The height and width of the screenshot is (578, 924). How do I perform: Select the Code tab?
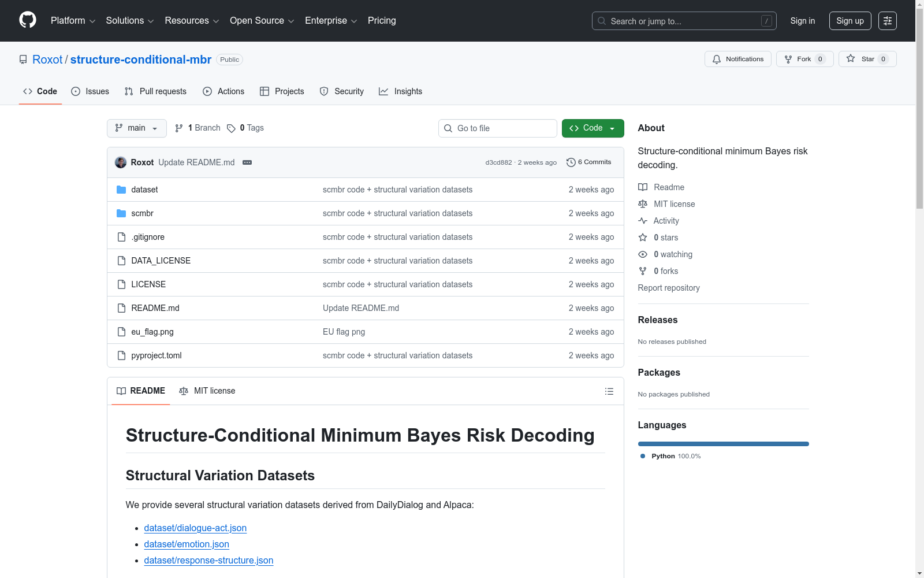(40, 91)
